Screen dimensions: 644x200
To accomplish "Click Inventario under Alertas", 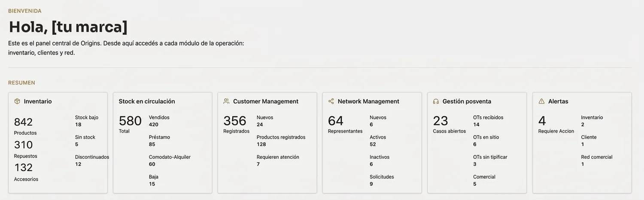I will tap(592, 118).
